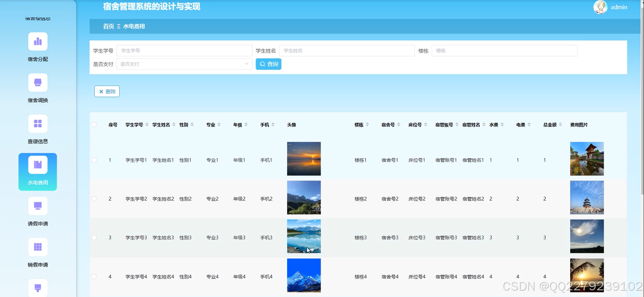
Task: Click the 头像 column header
Action: tap(291, 125)
